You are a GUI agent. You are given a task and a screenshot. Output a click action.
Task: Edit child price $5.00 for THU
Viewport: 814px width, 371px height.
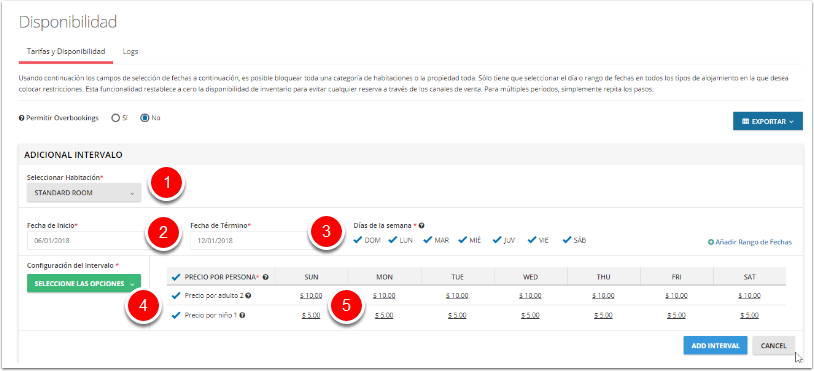point(603,315)
